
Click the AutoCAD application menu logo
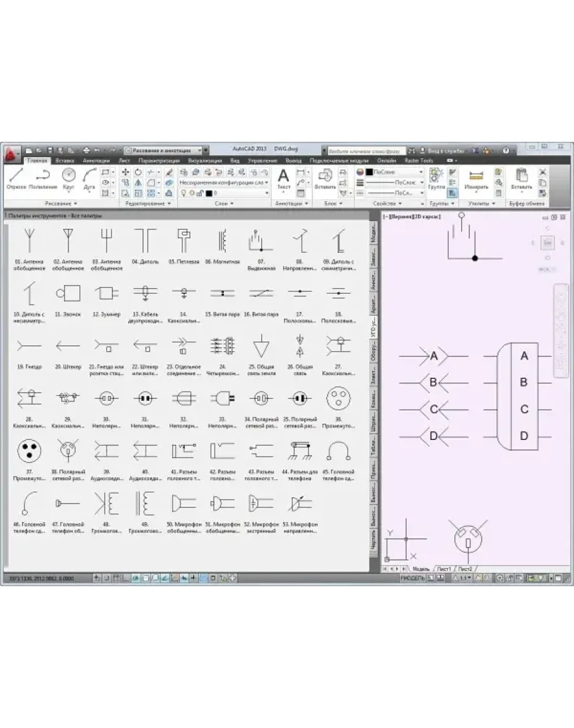point(11,152)
